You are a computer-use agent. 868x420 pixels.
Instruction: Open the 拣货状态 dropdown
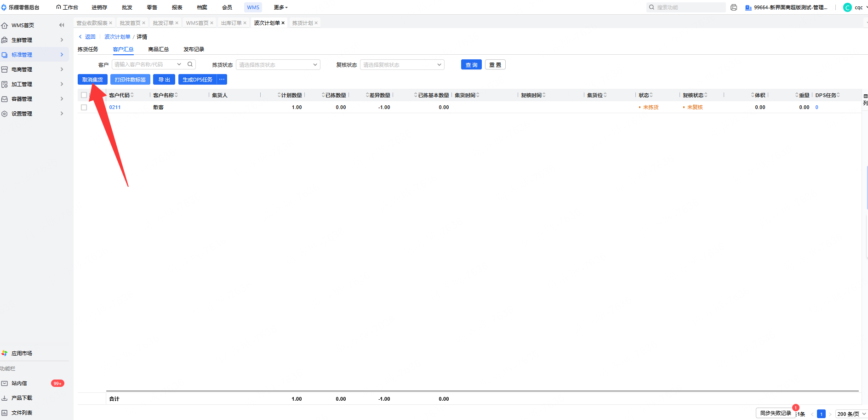tap(278, 65)
